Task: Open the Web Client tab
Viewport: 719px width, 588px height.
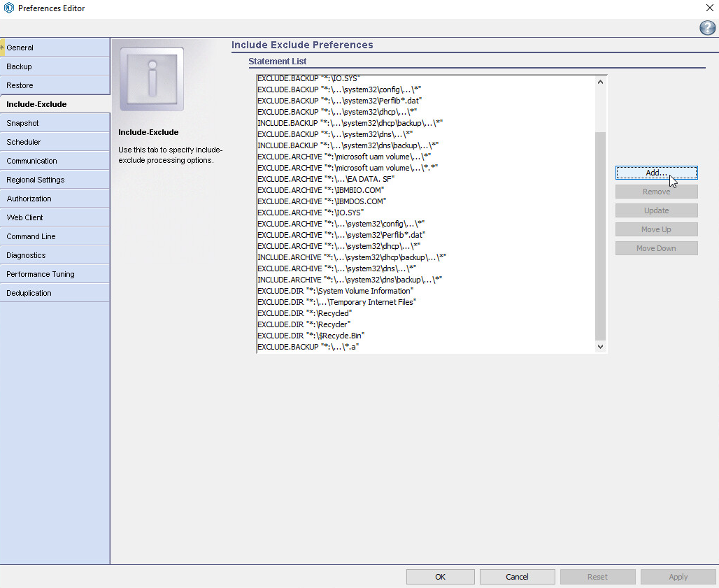Action: pyautogui.click(x=55, y=217)
